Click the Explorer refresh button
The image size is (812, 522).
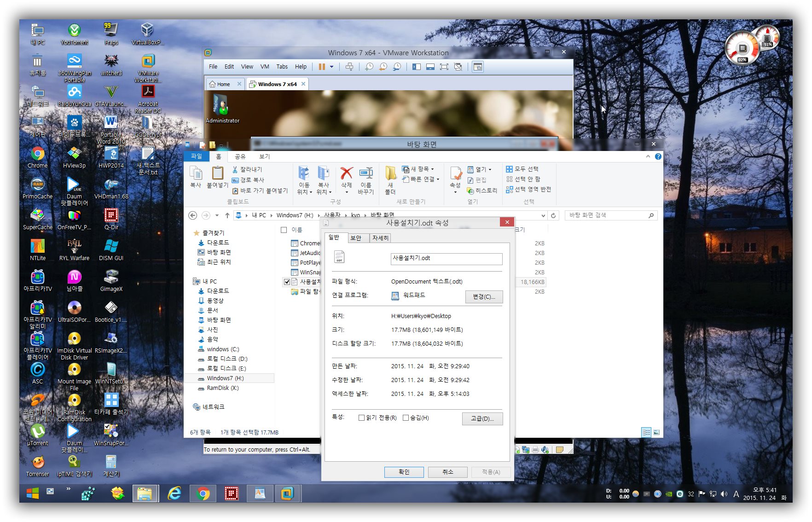[553, 215]
